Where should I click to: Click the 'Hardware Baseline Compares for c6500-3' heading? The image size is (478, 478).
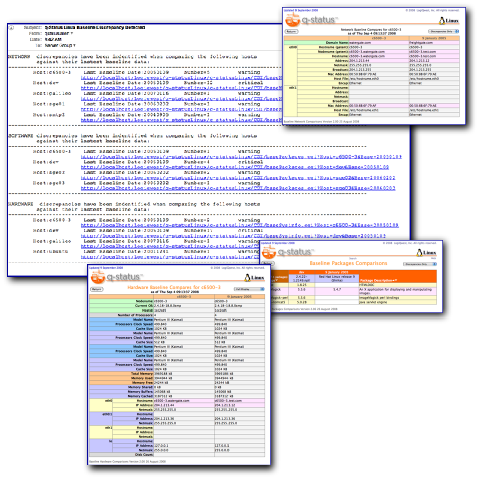pyautogui.click(x=174, y=287)
